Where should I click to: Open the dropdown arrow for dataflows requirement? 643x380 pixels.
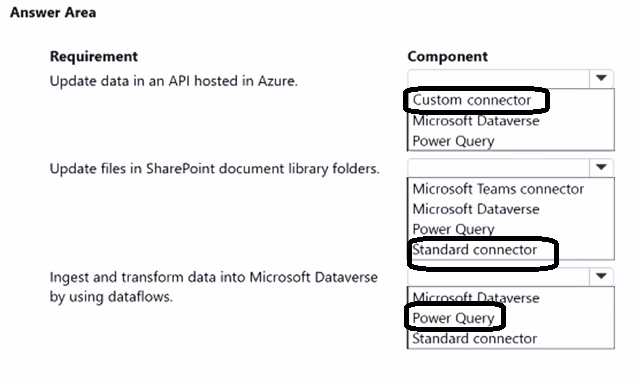[x=601, y=276]
